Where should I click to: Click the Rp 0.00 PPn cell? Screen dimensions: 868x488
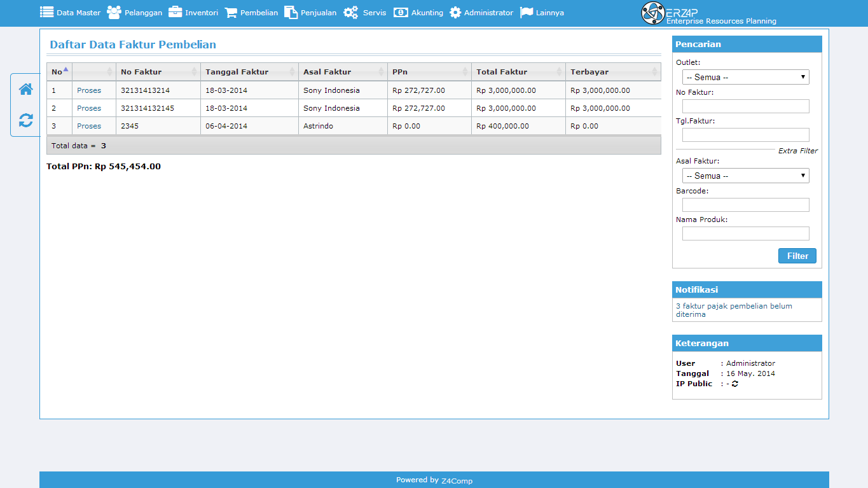(429, 126)
